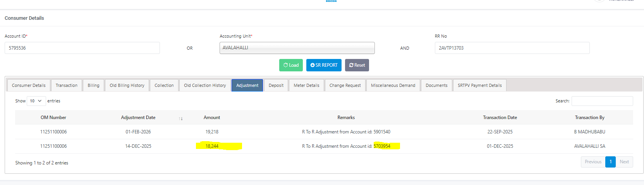Sort by the Adjustment Date column header
The image size is (644, 185).
click(138, 118)
